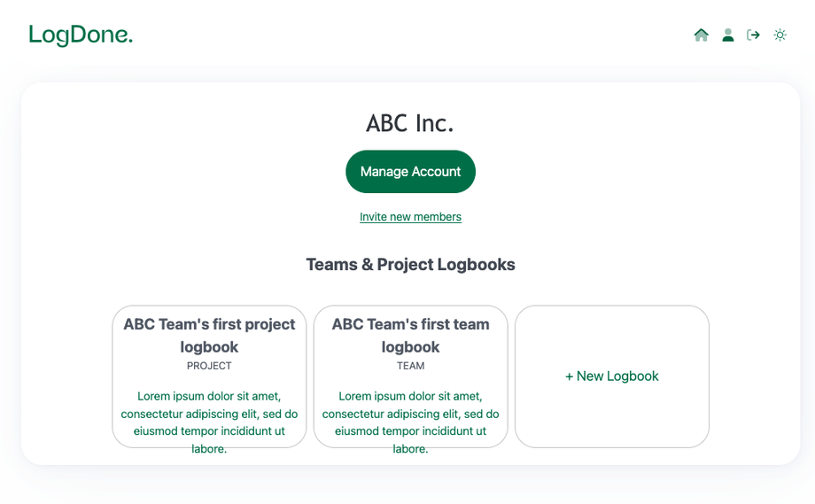Open the user profile icon
Screen dimensions: 815x504
[x=727, y=35]
